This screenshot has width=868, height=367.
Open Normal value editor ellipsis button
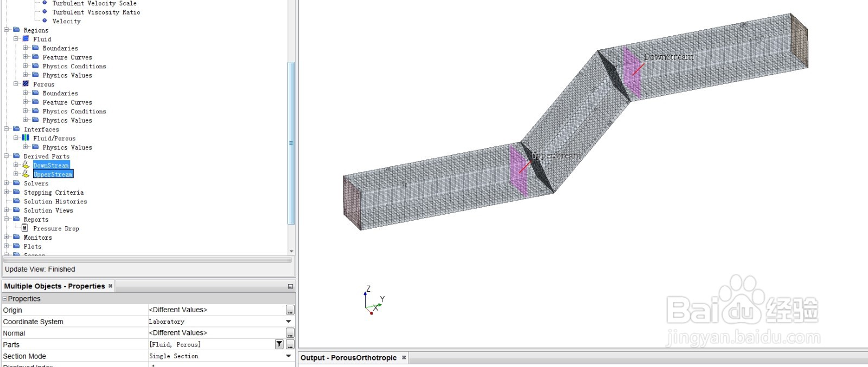pos(290,333)
